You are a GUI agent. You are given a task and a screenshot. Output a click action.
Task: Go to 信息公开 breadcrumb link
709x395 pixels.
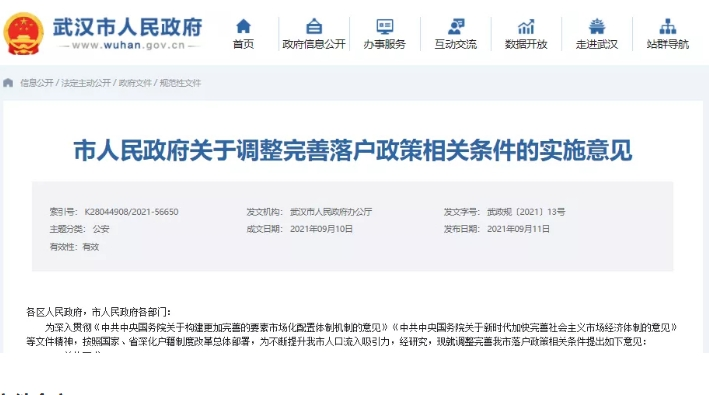(37, 83)
